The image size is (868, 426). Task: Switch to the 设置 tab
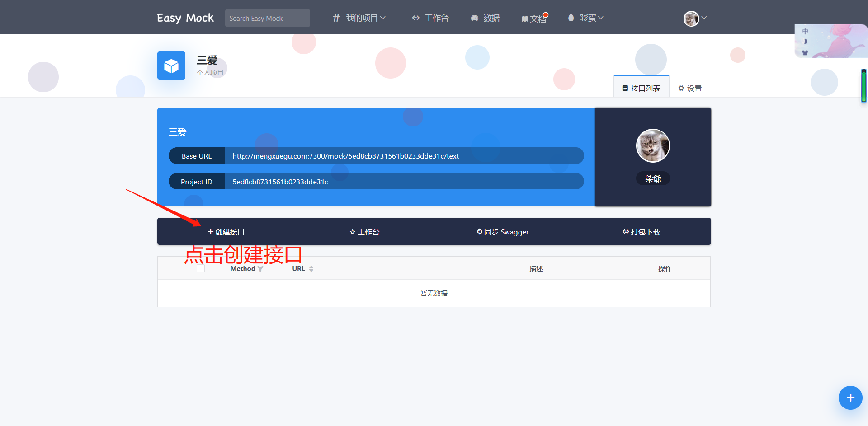click(690, 88)
